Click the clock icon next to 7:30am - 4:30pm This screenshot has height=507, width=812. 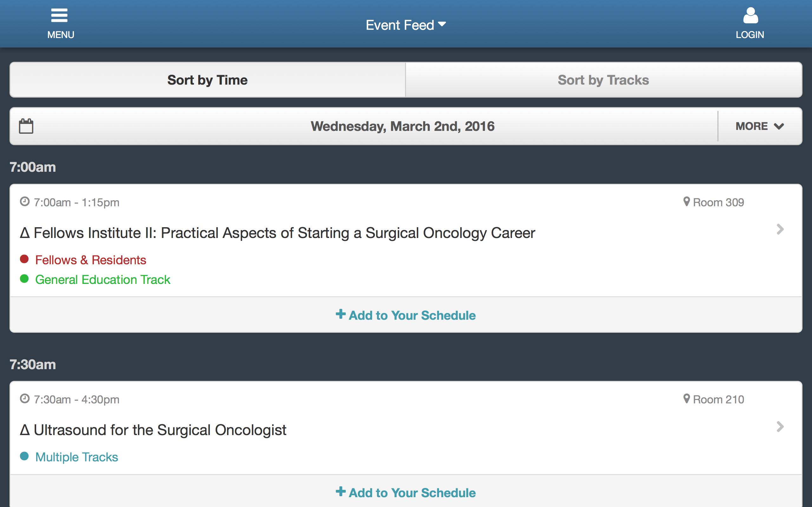click(x=24, y=399)
